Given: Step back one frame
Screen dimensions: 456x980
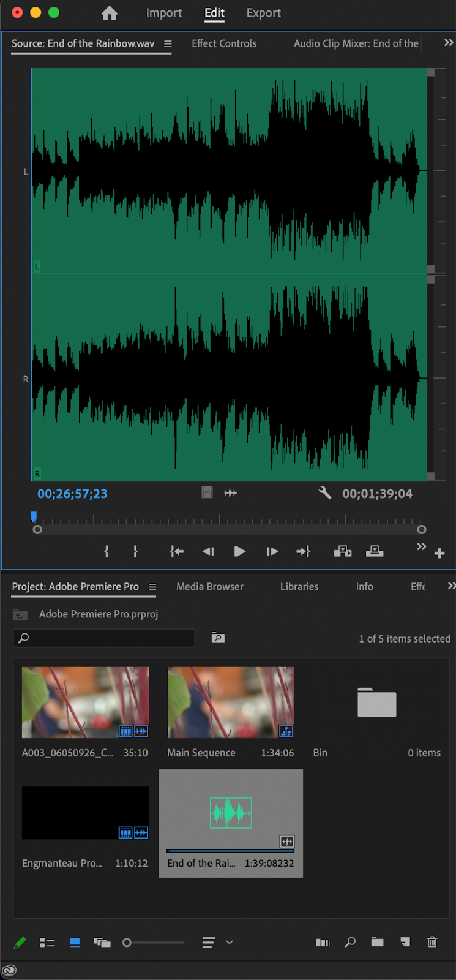Looking at the screenshot, I should tap(208, 552).
